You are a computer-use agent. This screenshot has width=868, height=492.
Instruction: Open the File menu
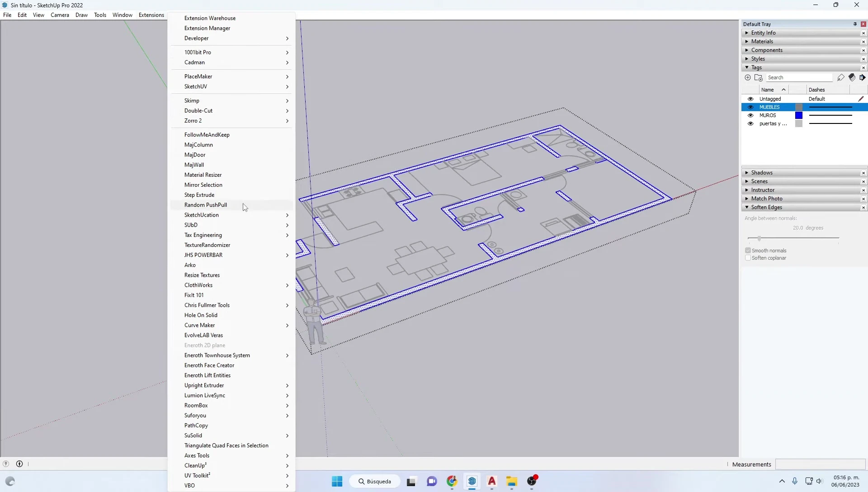click(7, 15)
